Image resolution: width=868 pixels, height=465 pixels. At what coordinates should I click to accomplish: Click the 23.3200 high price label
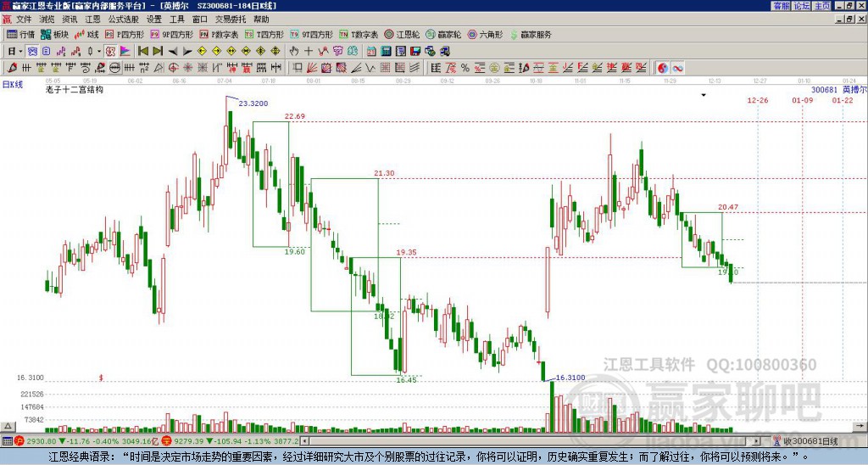(253, 103)
